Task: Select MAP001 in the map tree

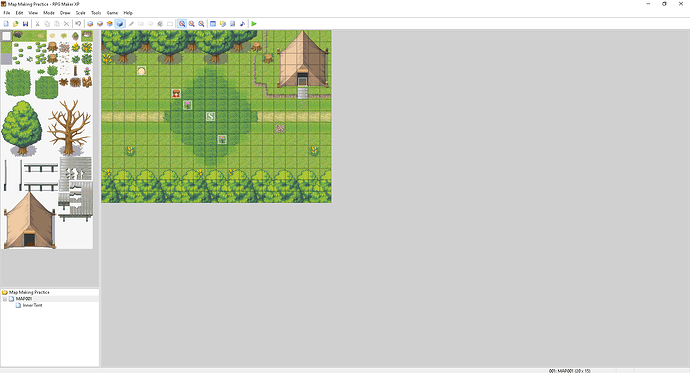Action: (x=24, y=299)
